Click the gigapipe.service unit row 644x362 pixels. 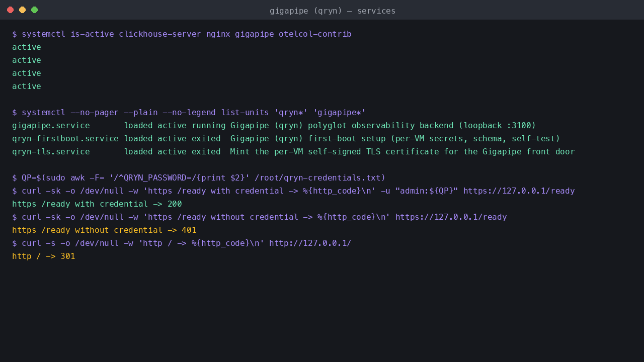pyautogui.click(x=274, y=126)
